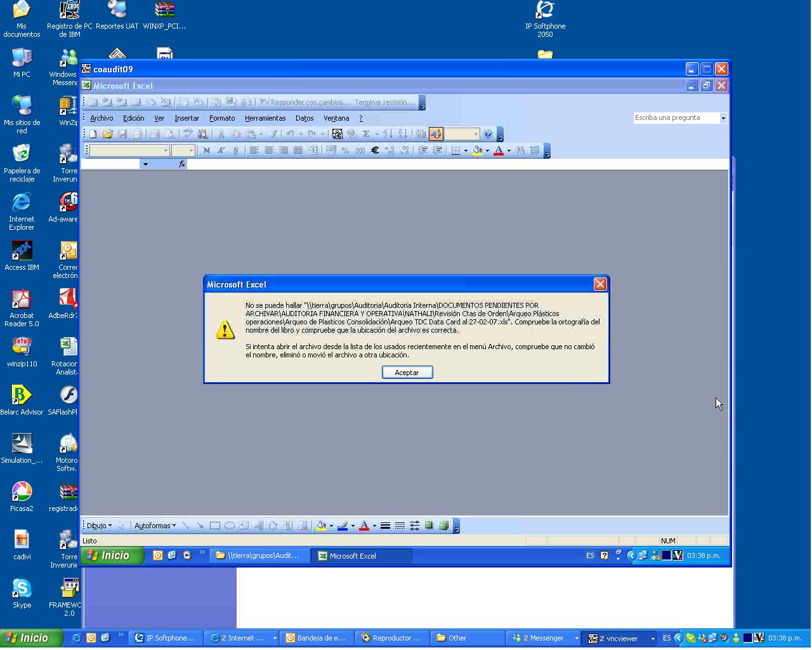Expand the Autoformas dropdown
The height and width of the screenshot is (650, 812).
click(x=155, y=526)
